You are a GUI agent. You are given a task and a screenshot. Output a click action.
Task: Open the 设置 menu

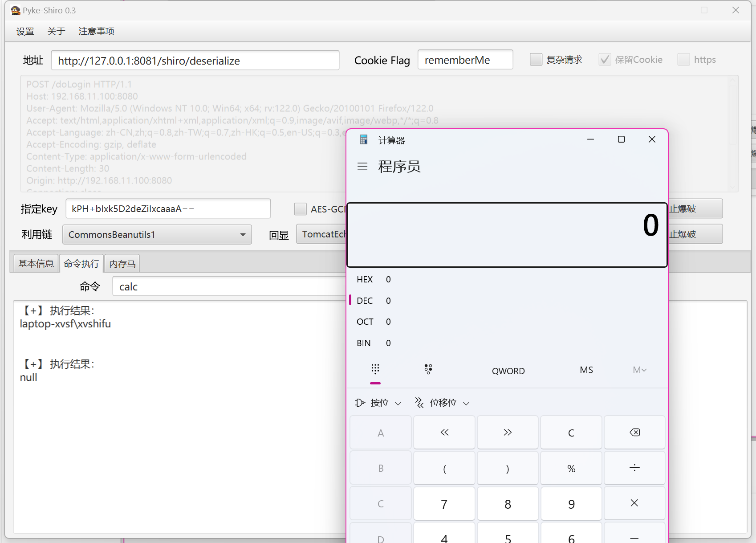(x=25, y=31)
